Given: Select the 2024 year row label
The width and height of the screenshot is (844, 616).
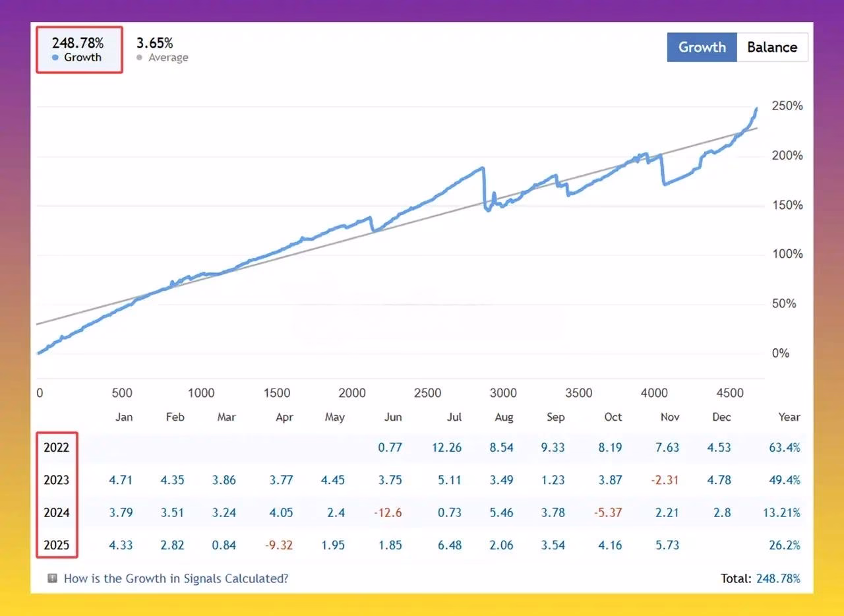Looking at the screenshot, I should click(x=57, y=512).
